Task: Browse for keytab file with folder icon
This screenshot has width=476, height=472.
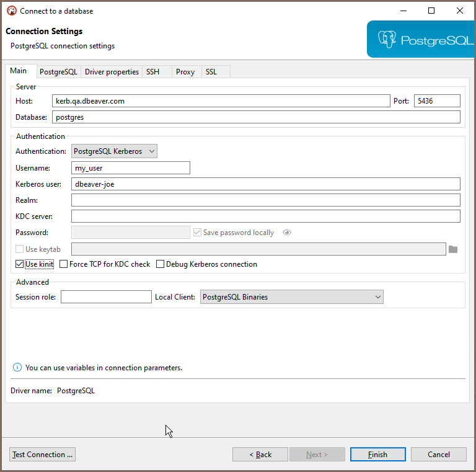Action: 453,249
